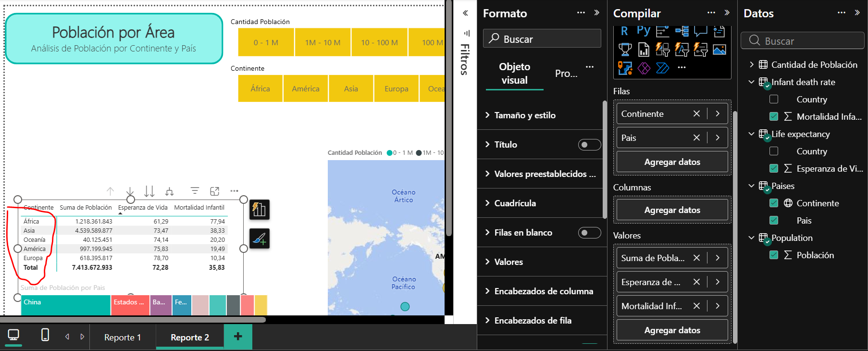Select the Python script visual icon
Image resolution: width=868 pixels, height=351 pixels.
point(643,31)
